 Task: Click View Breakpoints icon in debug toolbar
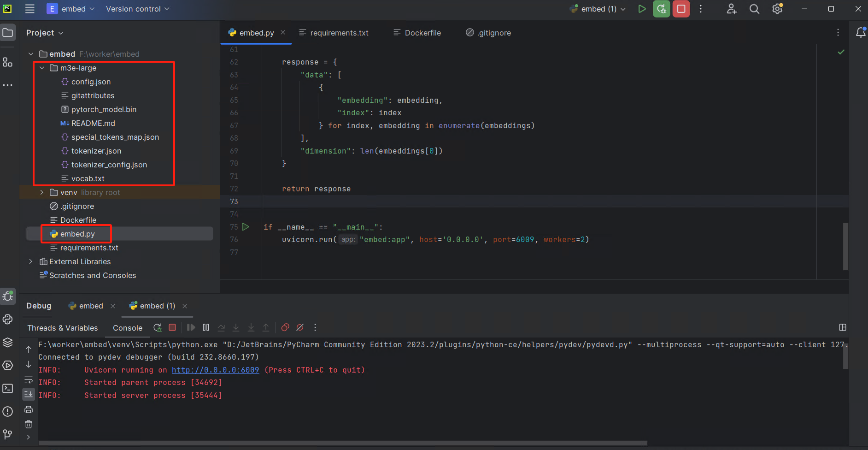285,327
